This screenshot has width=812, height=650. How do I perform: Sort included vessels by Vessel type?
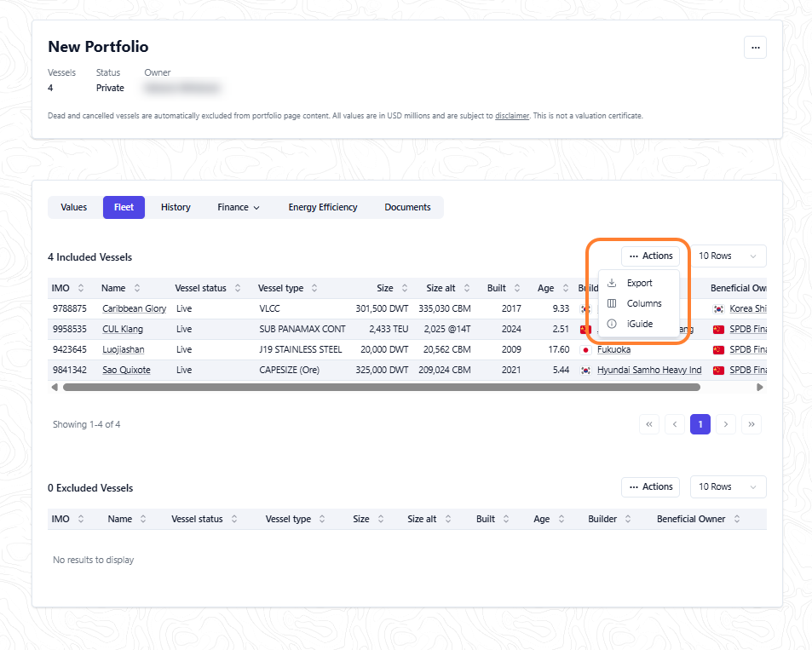pos(314,288)
